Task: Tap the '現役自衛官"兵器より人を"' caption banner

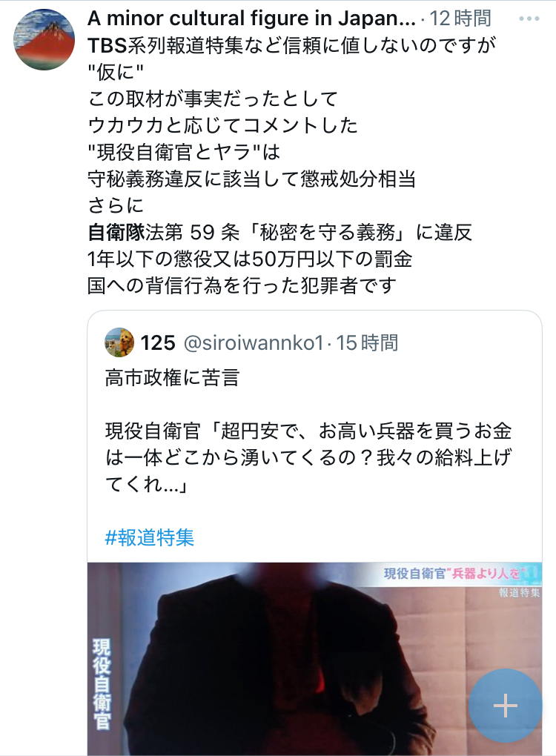Action: (460, 573)
